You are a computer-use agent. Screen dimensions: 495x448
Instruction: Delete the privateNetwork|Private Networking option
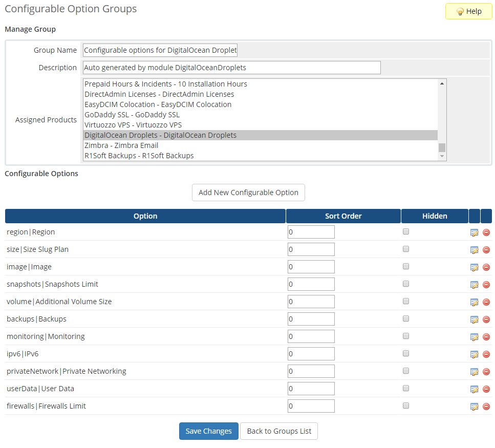[486, 372]
